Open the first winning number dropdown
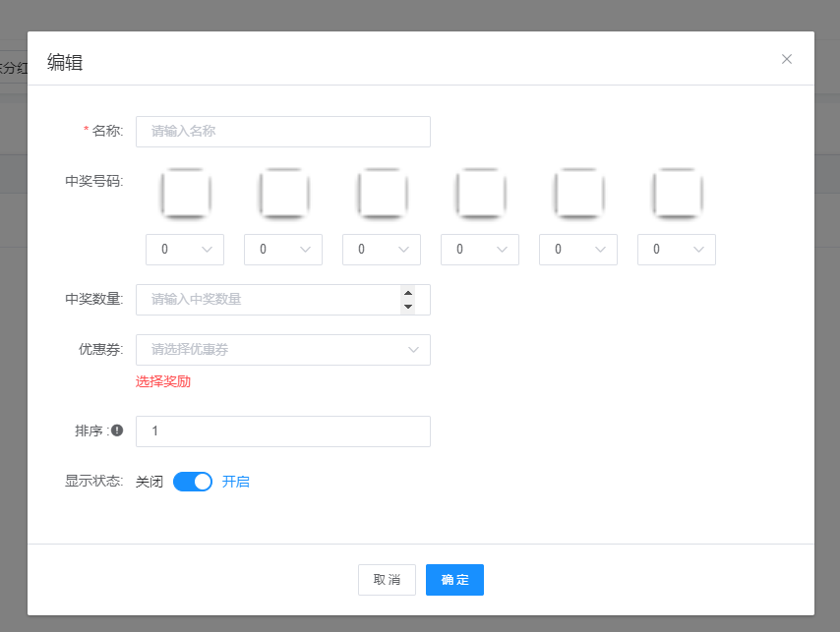Image resolution: width=840 pixels, height=632 pixels. pyautogui.click(x=185, y=250)
